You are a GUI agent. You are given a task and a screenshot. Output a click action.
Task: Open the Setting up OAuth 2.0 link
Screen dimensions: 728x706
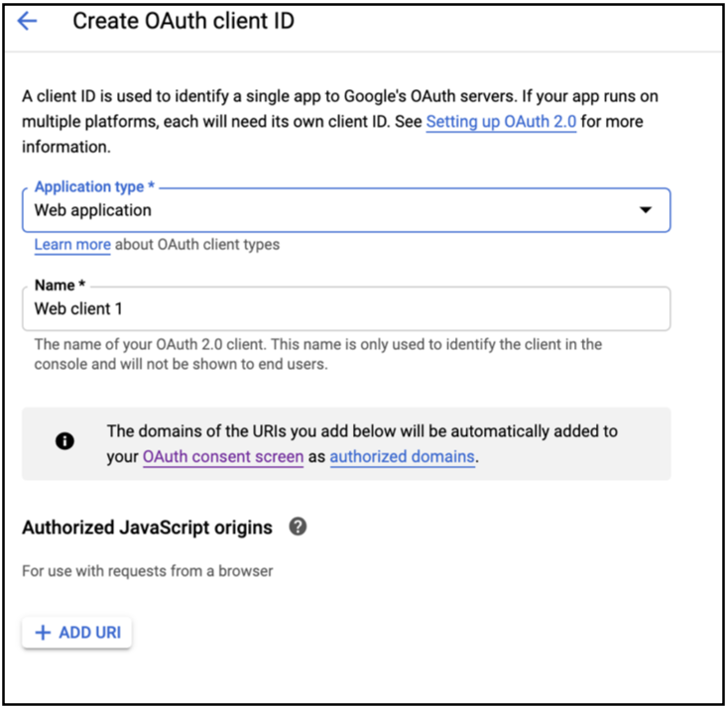pyautogui.click(x=501, y=122)
